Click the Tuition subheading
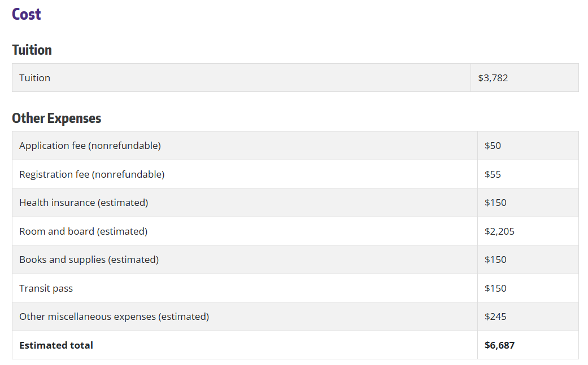 pyautogui.click(x=32, y=50)
